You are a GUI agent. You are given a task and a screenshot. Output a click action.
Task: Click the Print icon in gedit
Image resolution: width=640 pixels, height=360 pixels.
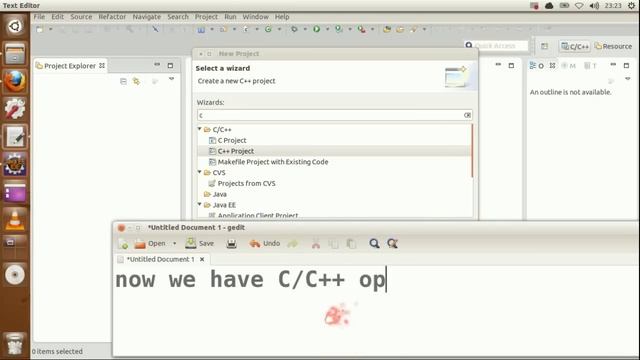(x=231, y=244)
